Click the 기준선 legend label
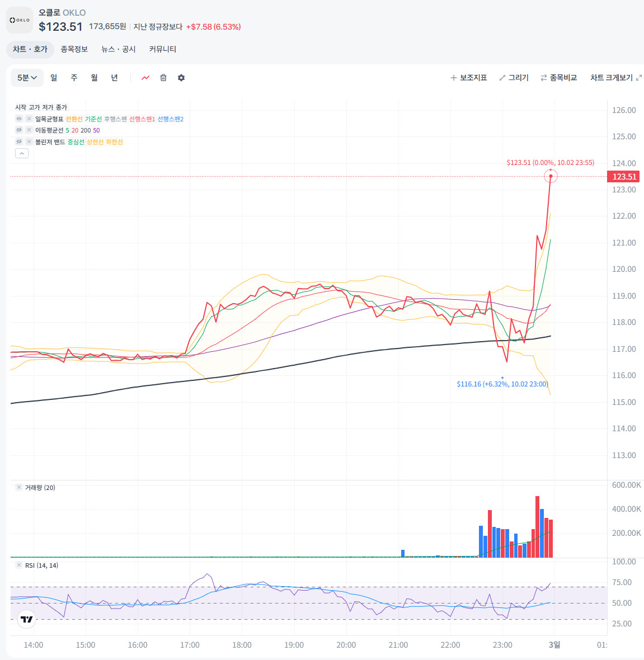 [x=93, y=119]
